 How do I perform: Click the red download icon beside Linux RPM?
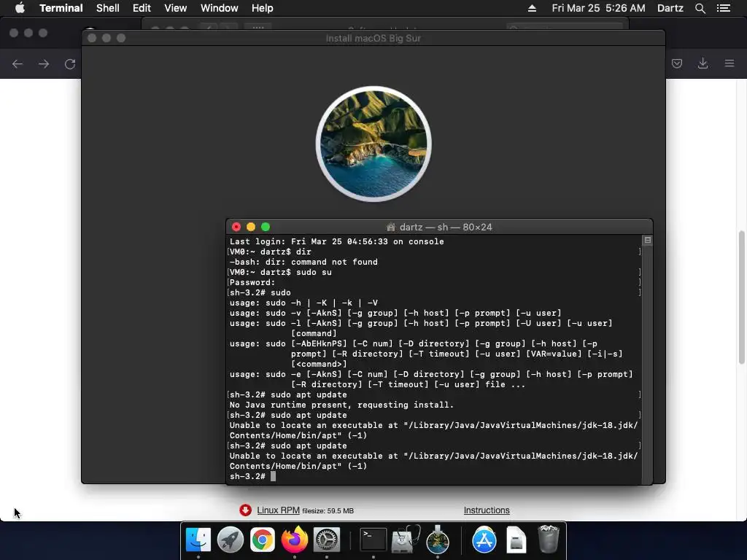(245, 510)
